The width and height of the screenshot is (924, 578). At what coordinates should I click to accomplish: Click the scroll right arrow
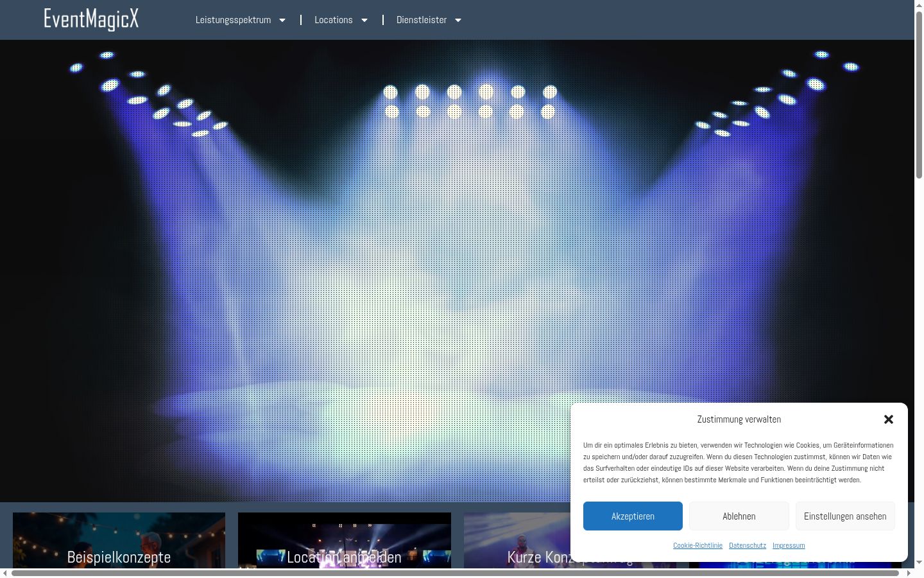point(909,573)
